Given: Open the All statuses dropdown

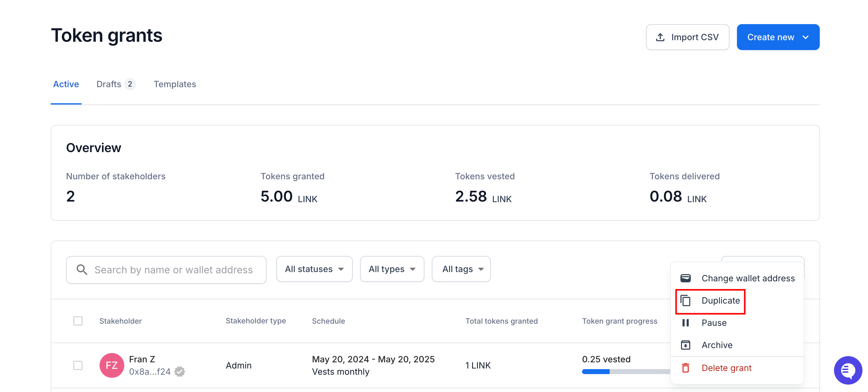Looking at the screenshot, I should pyautogui.click(x=314, y=269).
